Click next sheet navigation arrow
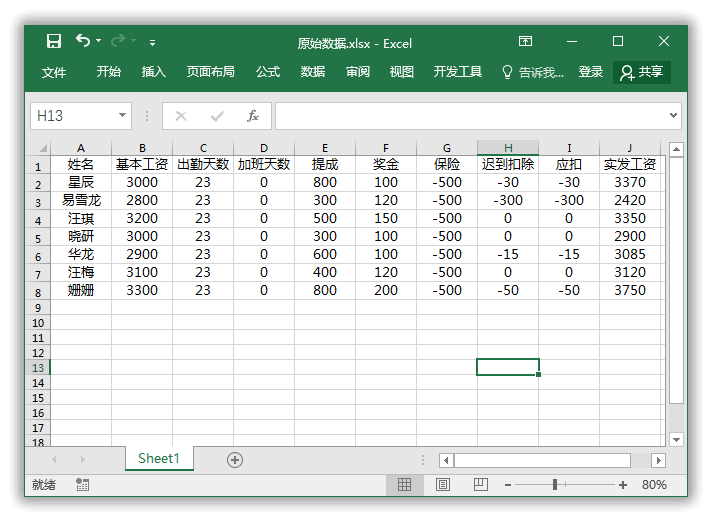Screen dimensions: 710x527 82,460
